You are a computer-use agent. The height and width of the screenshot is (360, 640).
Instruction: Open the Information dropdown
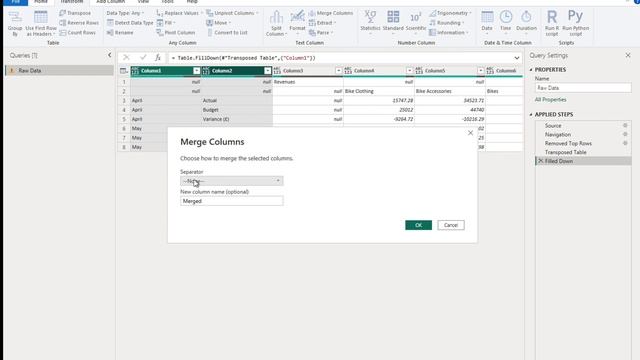point(449,33)
